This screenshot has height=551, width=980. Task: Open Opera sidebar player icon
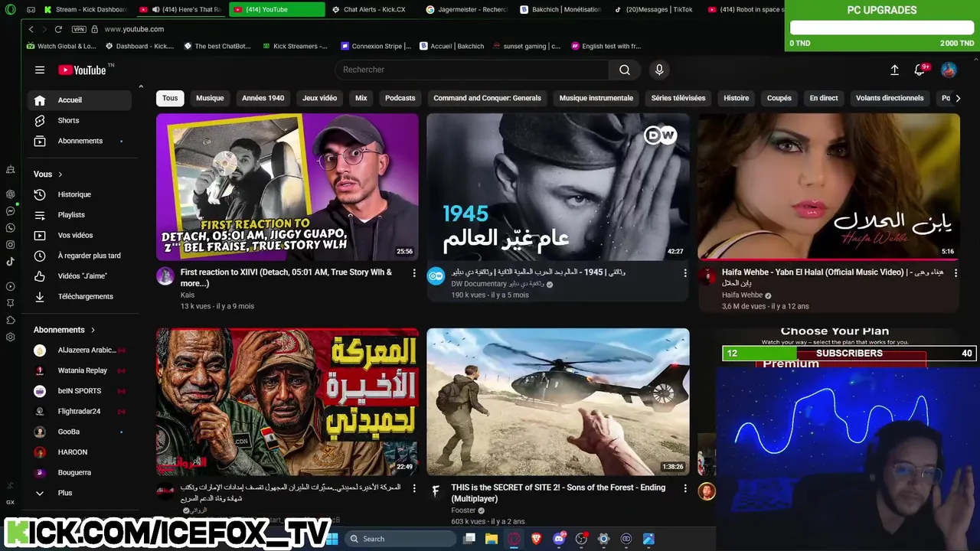pyautogui.click(x=10, y=286)
